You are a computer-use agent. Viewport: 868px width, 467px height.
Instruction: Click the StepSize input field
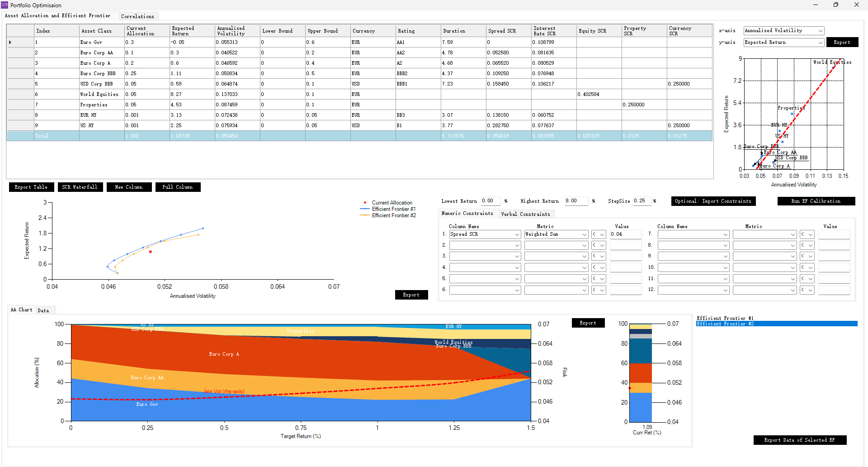641,201
